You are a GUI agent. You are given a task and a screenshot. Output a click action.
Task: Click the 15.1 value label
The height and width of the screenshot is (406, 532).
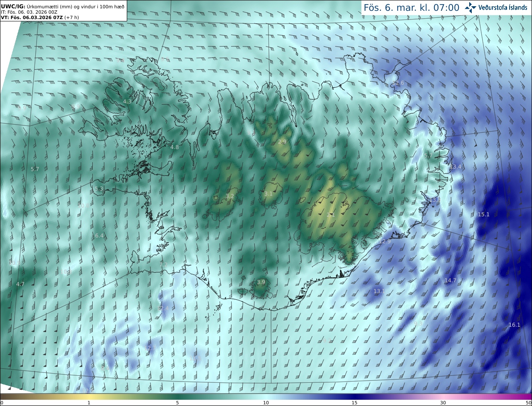click(x=484, y=215)
